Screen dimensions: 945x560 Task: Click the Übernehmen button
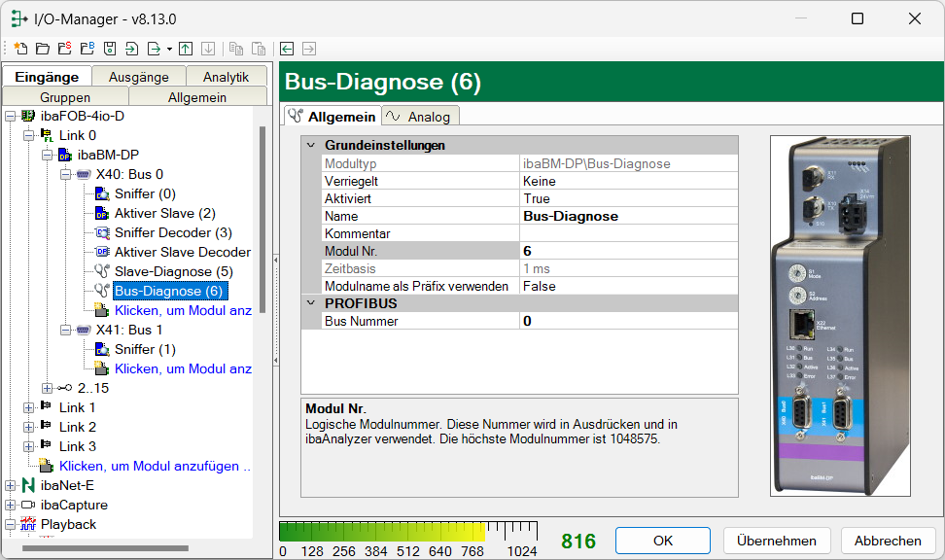coord(777,541)
